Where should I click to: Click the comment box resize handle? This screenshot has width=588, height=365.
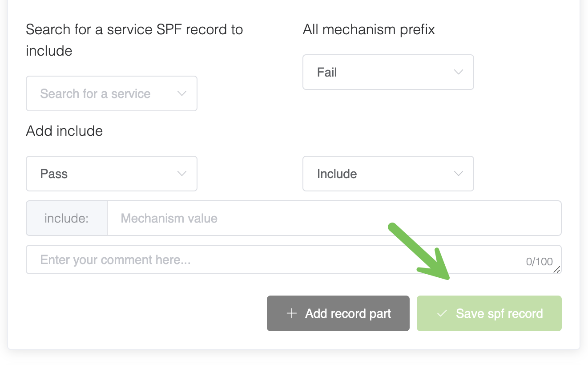click(557, 269)
